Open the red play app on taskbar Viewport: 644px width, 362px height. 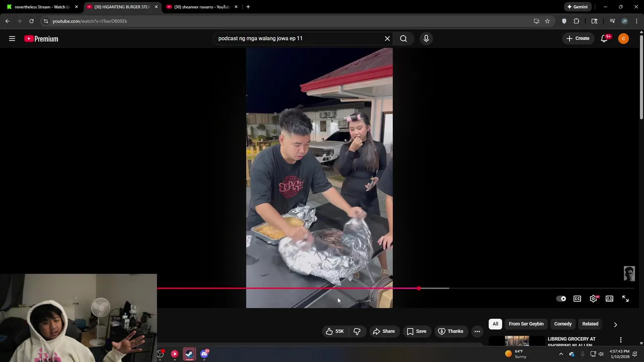(x=175, y=354)
